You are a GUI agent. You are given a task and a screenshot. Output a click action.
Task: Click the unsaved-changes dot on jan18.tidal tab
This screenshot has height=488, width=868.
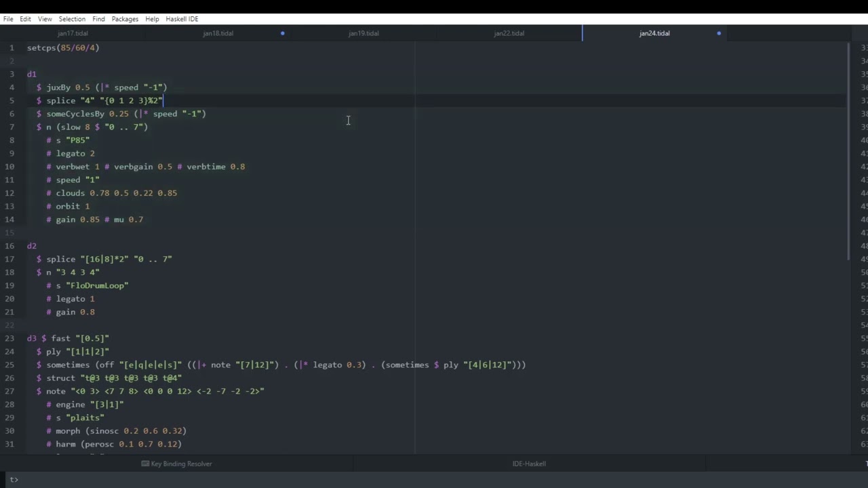pyautogui.click(x=283, y=33)
